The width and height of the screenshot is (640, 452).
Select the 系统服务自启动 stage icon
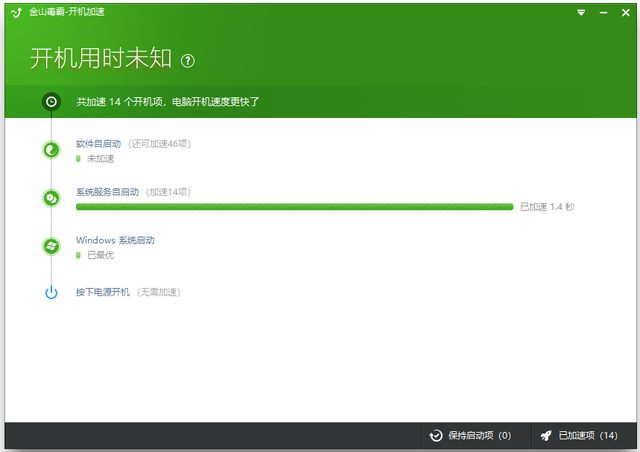pos(51,198)
